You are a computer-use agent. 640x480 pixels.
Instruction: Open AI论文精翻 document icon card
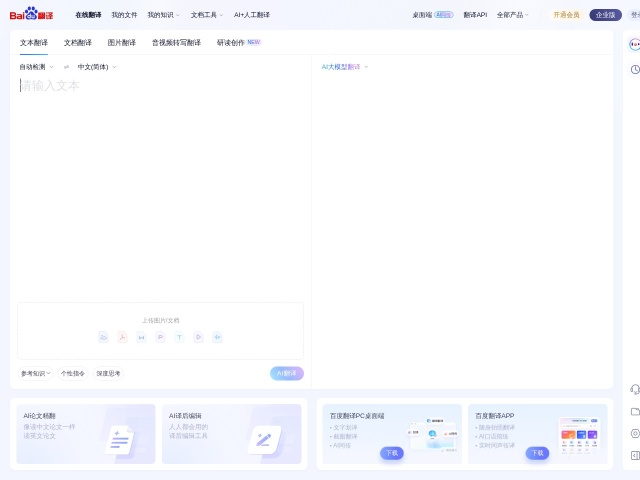pos(86,434)
